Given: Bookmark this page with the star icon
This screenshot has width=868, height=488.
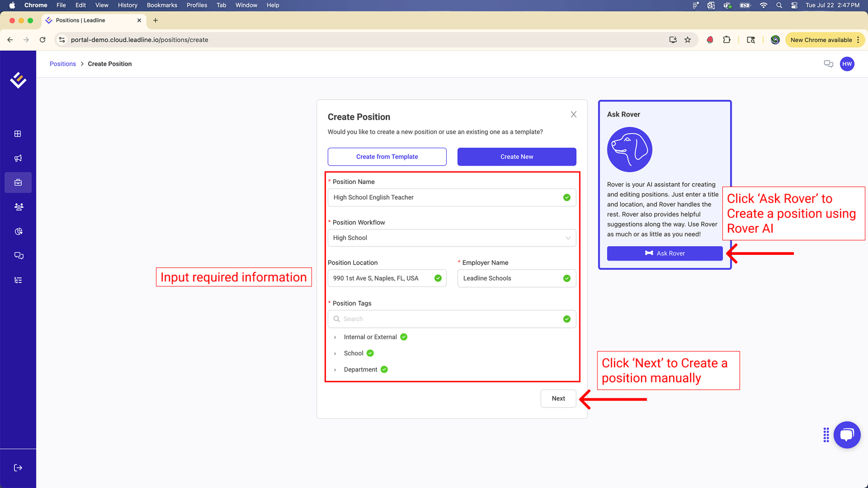Looking at the screenshot, I should pos(688,40).
